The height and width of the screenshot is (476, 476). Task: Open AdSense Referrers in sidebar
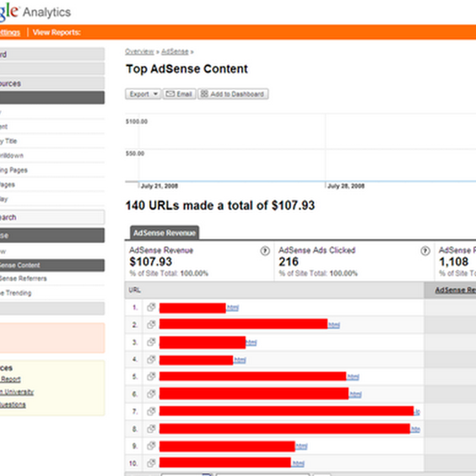pyautogui.click(x=23, y=278)
